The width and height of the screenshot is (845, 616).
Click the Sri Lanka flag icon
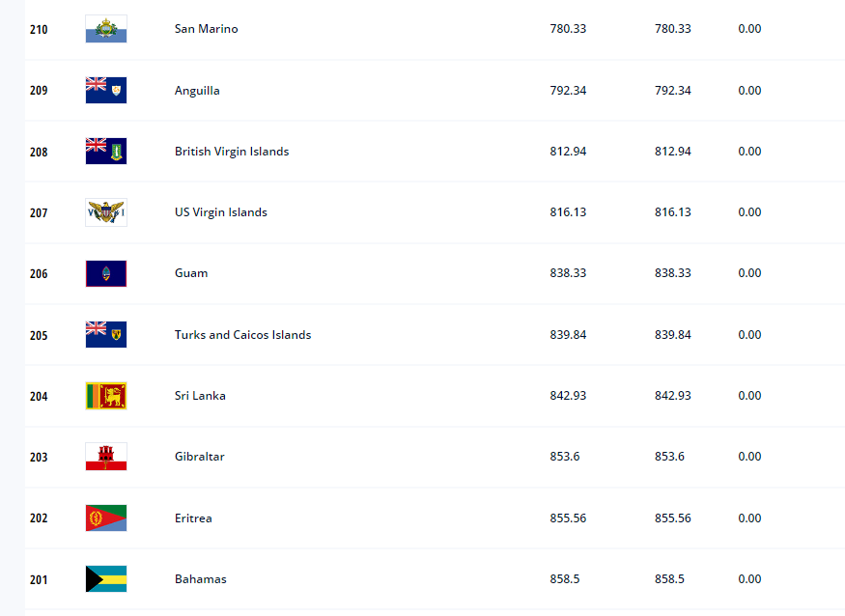106,396
